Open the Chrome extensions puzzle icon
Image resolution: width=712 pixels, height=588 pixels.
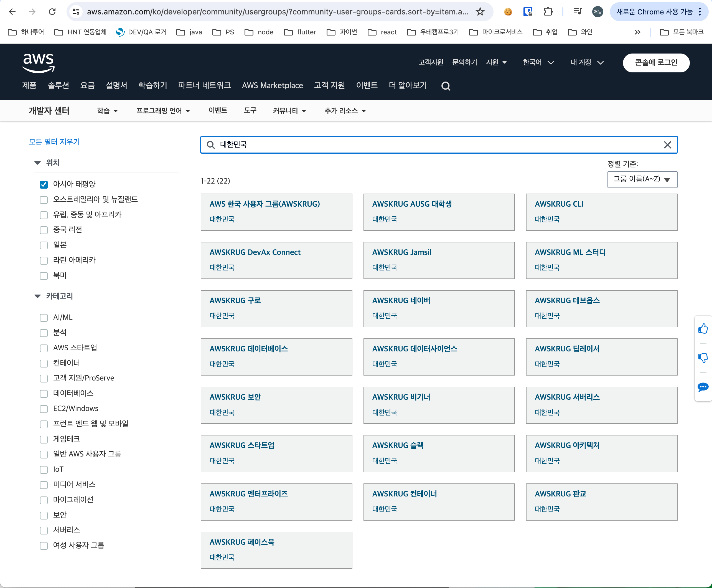point(548,12)
